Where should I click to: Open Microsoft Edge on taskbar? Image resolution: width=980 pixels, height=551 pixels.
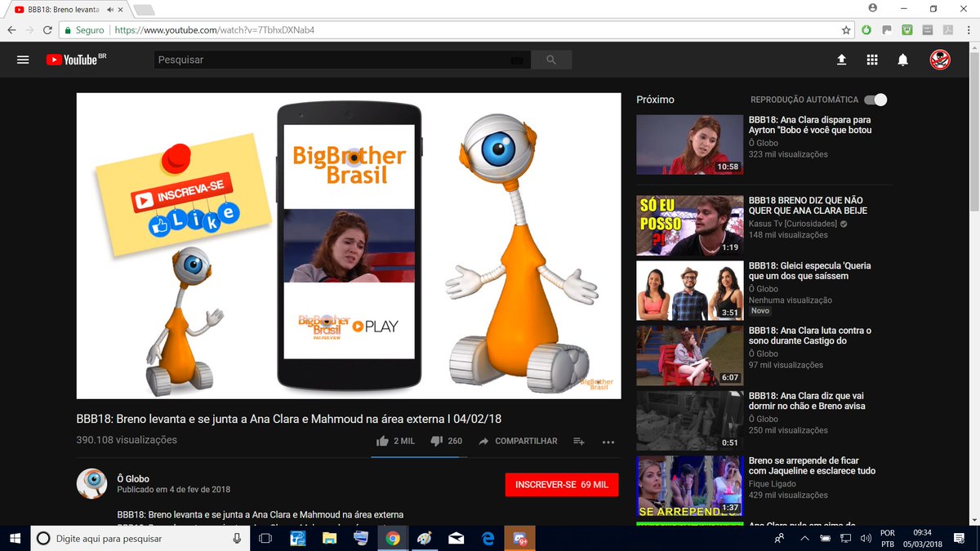click(488, 539)
